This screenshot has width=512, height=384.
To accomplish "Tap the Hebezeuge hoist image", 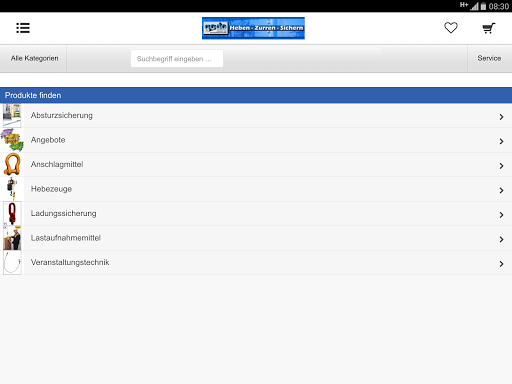I will pos(12,189).
